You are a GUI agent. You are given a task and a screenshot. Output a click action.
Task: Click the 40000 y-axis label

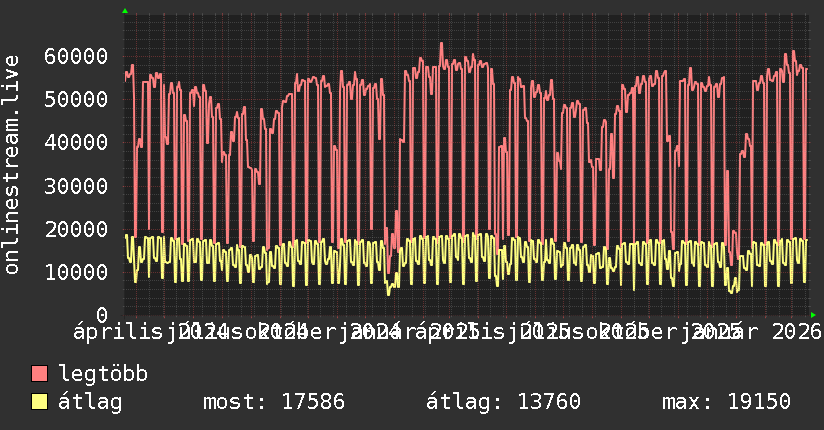tap(76, 142)
